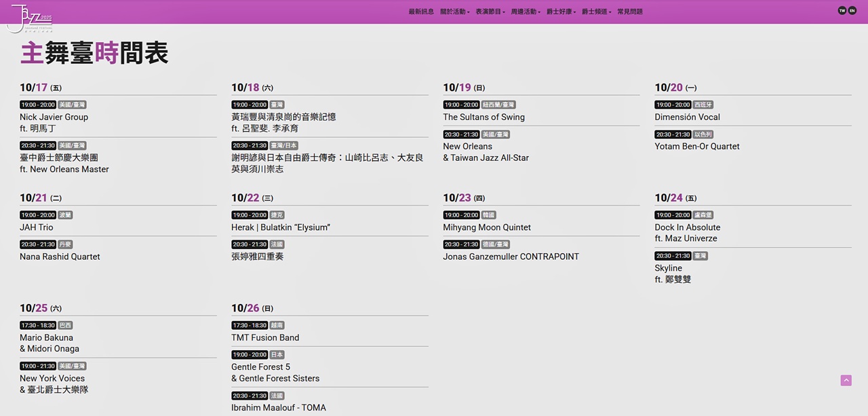Open Mihyang Moon Quintet listing

click(486, 228)
